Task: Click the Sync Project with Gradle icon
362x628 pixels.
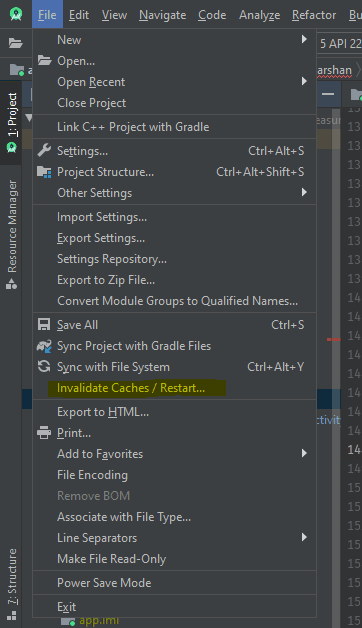Action: [x=44, y=346]
